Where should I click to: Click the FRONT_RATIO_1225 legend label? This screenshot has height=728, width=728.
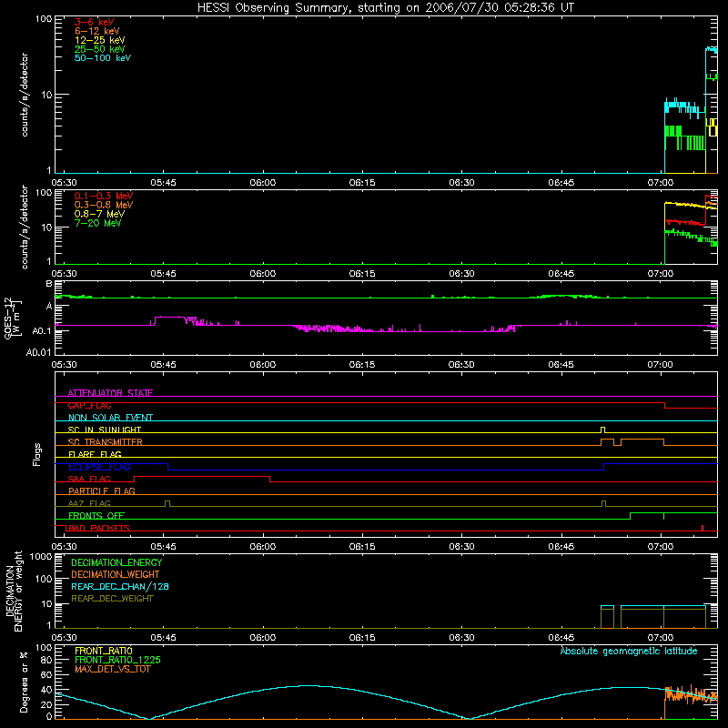point(117,660)
